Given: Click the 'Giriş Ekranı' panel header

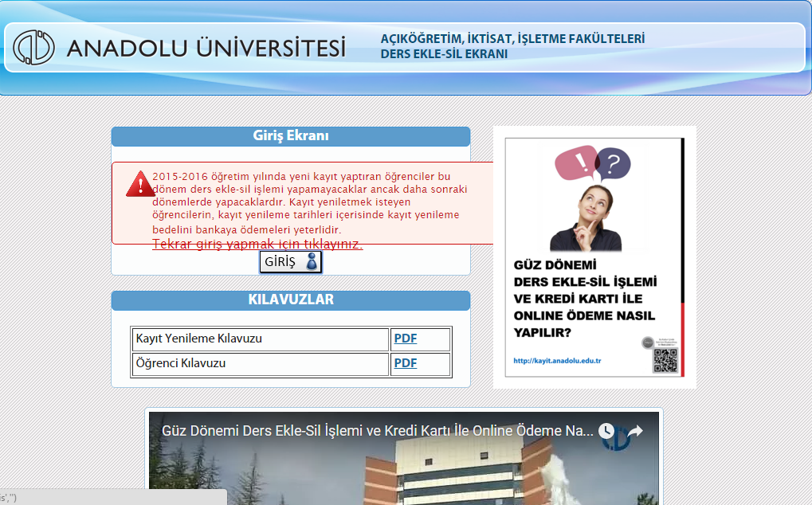Looking at the screenshot, I should 291,136.
